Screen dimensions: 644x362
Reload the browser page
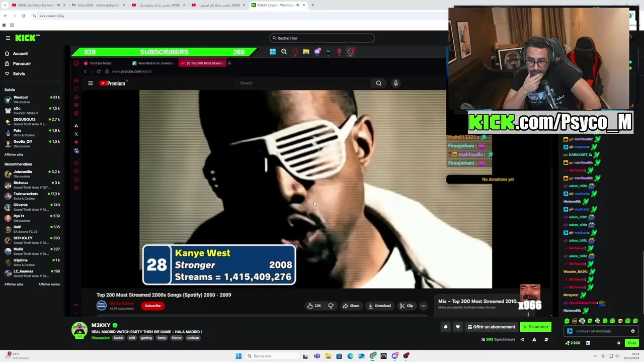point(23,16)
